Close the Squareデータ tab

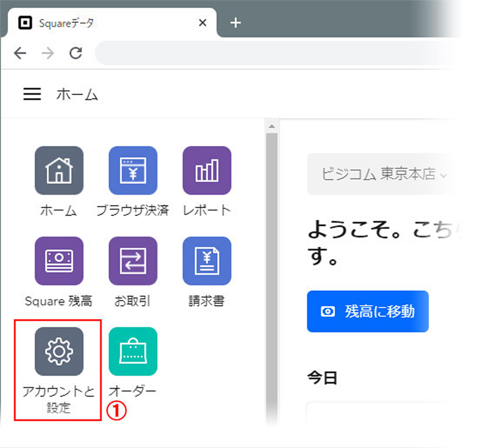click(202, 23)
